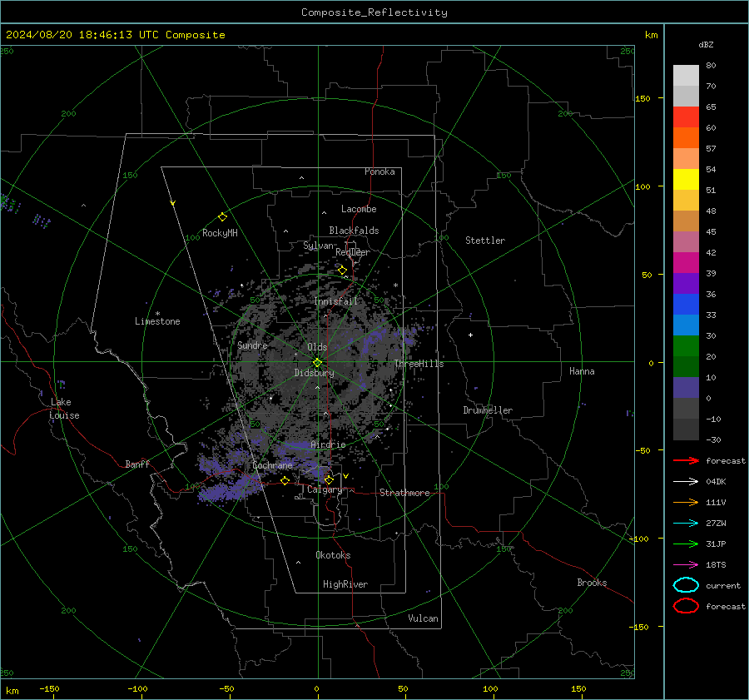749x700 pixels.
Task: Click the yellow diamond marker below Cochrane
Action: click(x=285, y=480)
